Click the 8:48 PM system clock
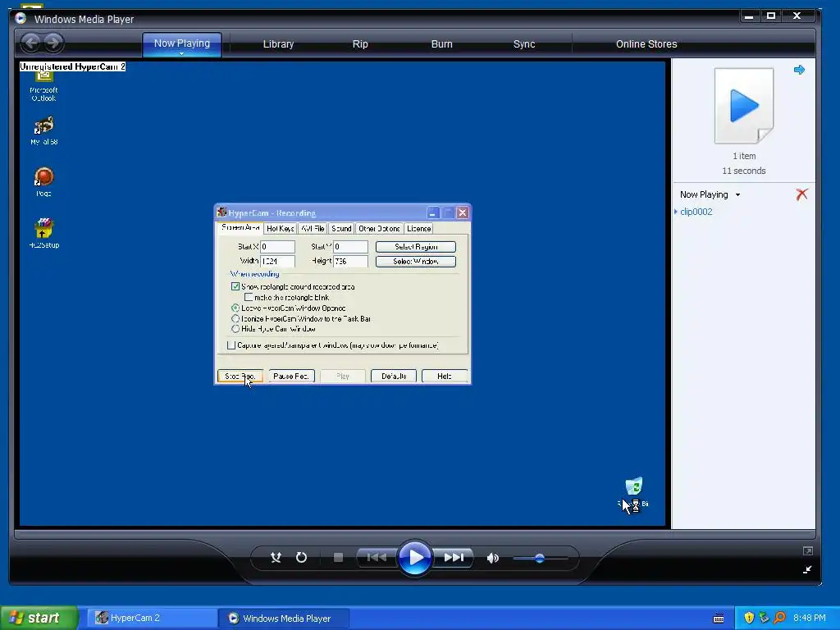Viewport: 840px width, 630px height. click(810, 618)
